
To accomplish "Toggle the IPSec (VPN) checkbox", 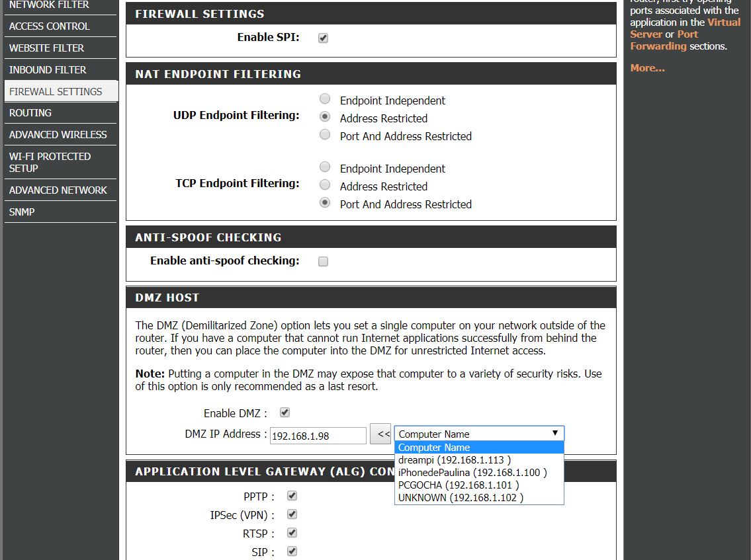I will pyautogui.click(x=292, y=514).
